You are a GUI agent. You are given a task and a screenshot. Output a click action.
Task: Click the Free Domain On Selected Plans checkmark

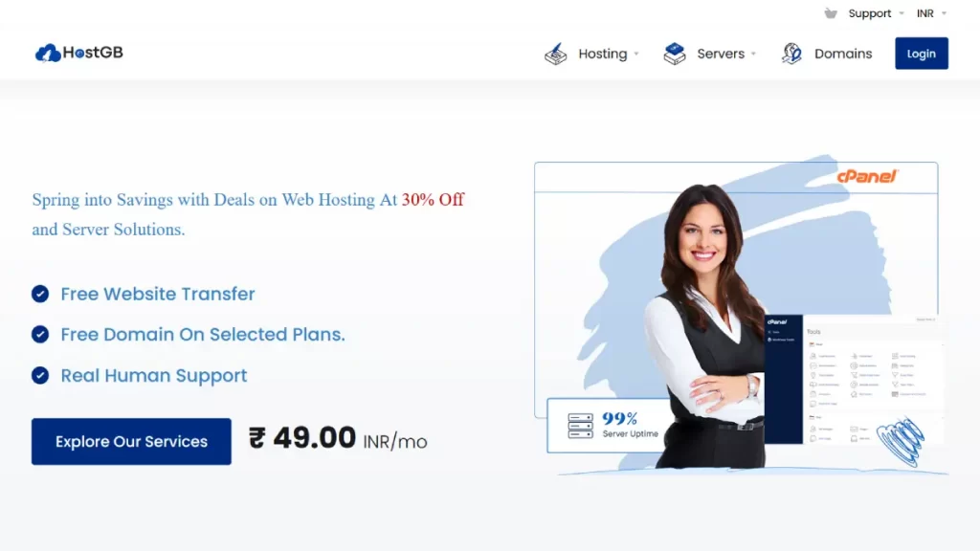tap(40, 334)
